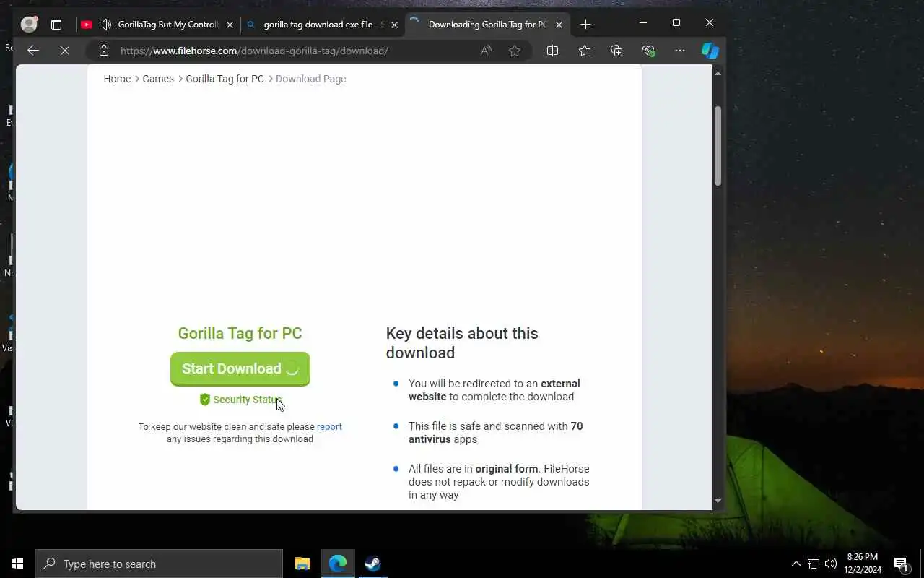Screen dimensions: 924x578
Task: Close the gorilla tag download search tab
Action: (394, 25)
